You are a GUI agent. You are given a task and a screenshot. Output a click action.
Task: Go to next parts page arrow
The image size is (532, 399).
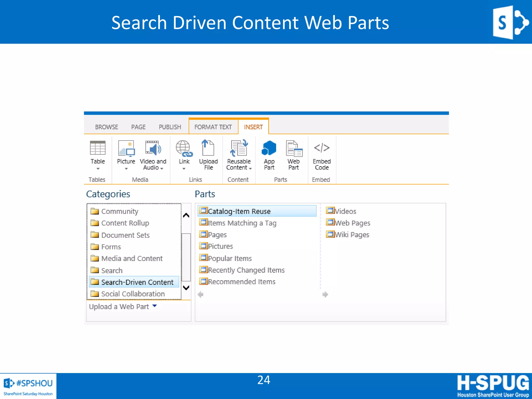click(325, 294)
